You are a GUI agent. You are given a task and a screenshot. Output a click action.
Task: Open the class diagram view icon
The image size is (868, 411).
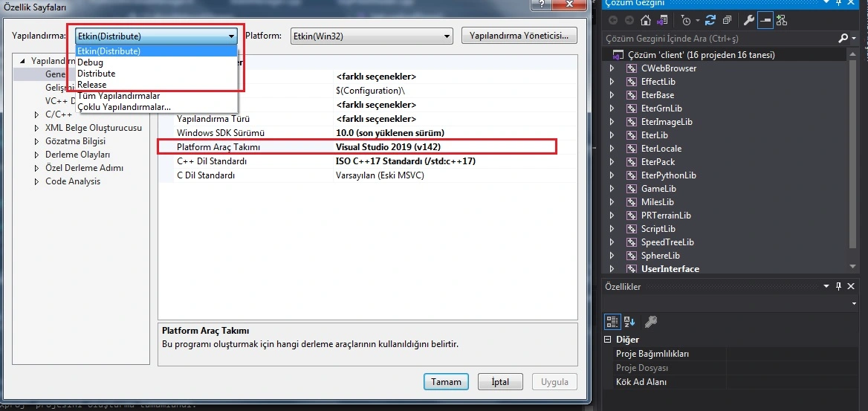[x=781, y=21]
